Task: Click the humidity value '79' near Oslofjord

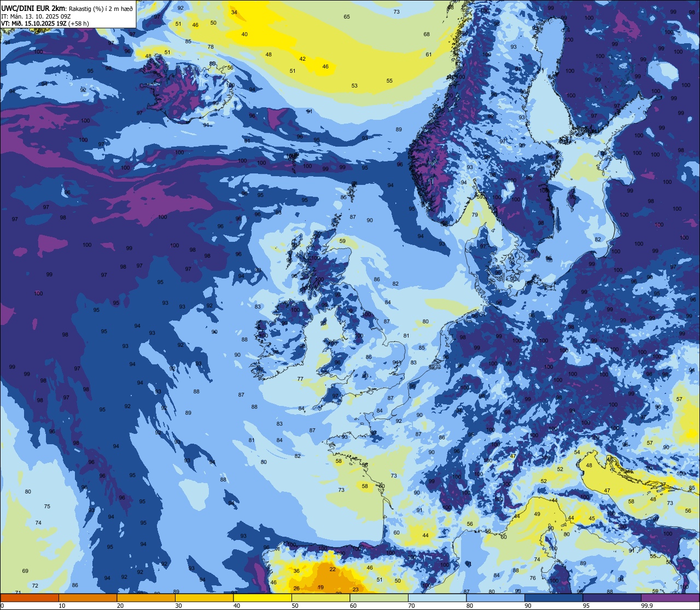Action: pyautogui.click(x=475, y=214)
